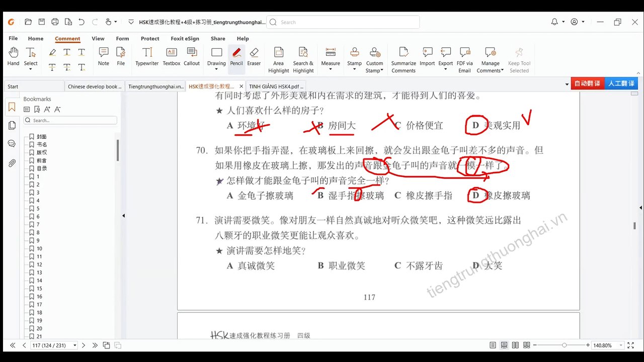Switch to TINH GIẢNG HSK4.pdf tab

[x=276, y=86]
